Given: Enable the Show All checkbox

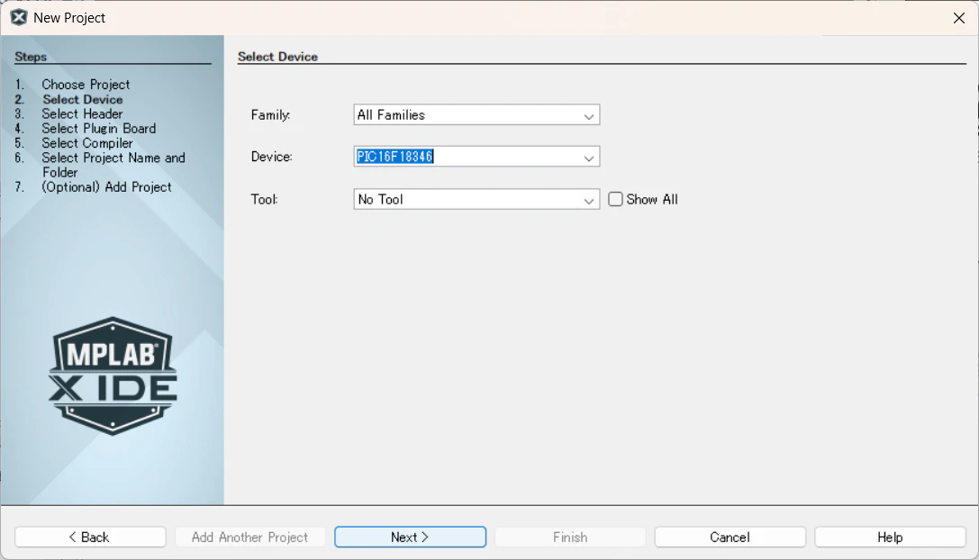Looking at the screenshot, I should coord(616,199).
